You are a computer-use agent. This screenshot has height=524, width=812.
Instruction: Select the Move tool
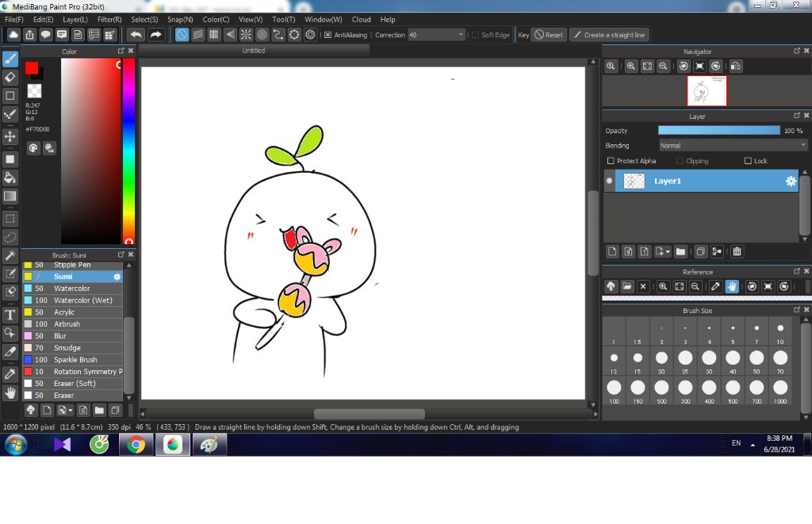(x=10, y=136)
